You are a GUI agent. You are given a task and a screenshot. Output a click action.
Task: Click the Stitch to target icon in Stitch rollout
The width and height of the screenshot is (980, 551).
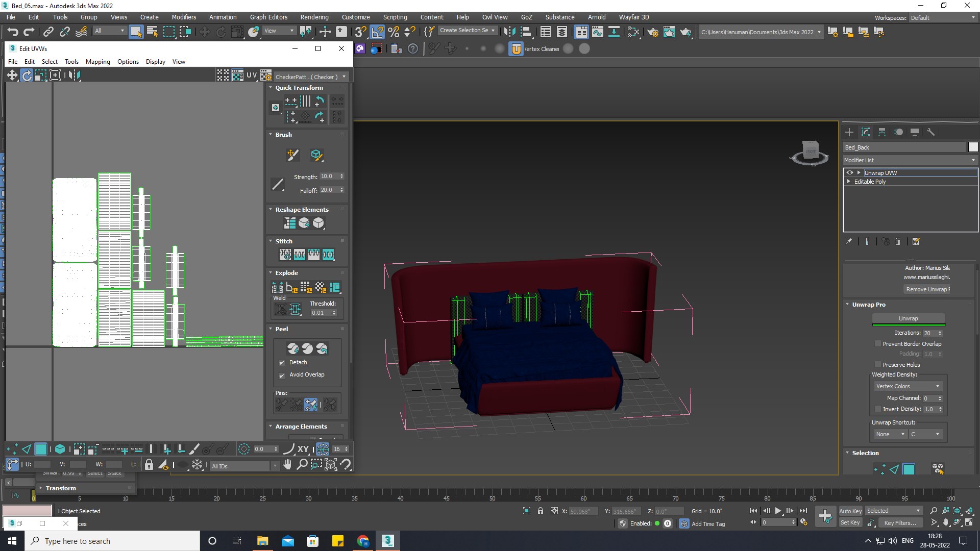pyautogui.click(x=285, y=254)
